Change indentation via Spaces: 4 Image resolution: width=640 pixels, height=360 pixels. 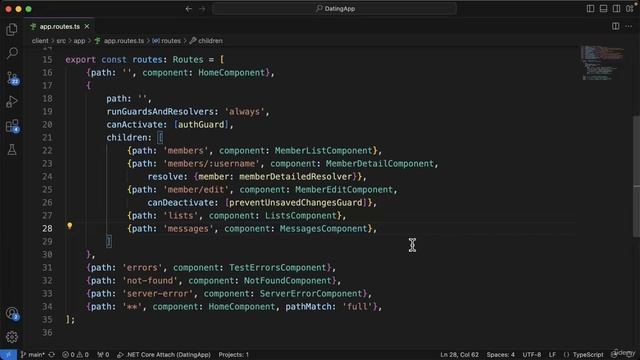click(500, 355)
